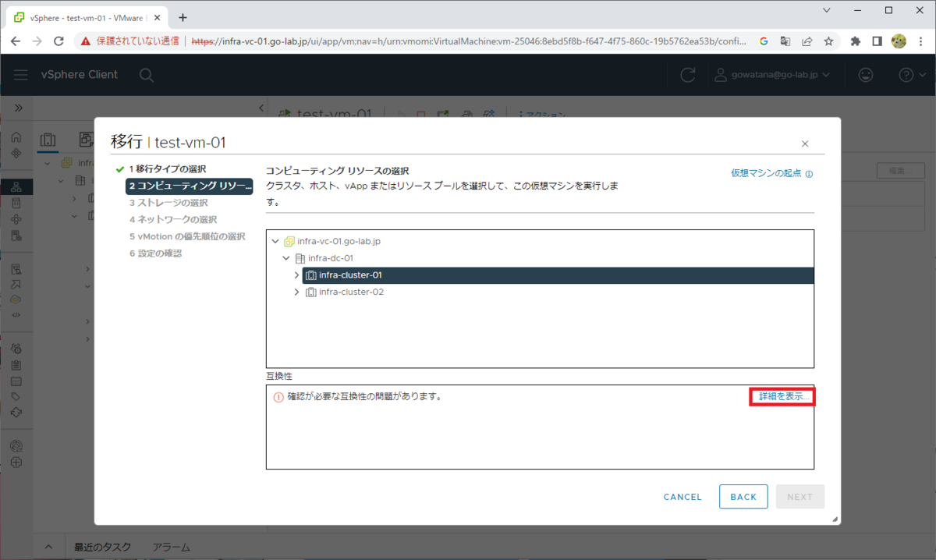Open the アラーム tab

coord(171,548)
